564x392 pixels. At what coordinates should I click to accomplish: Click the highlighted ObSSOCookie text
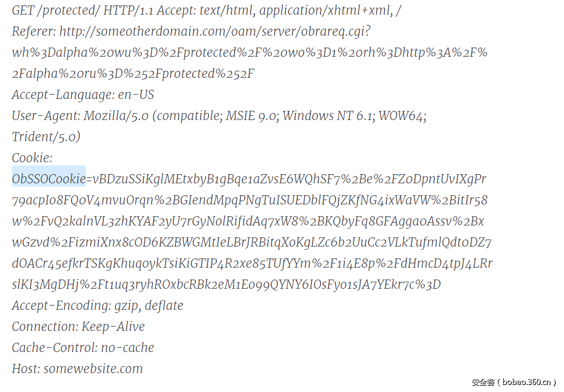(49, 179)
